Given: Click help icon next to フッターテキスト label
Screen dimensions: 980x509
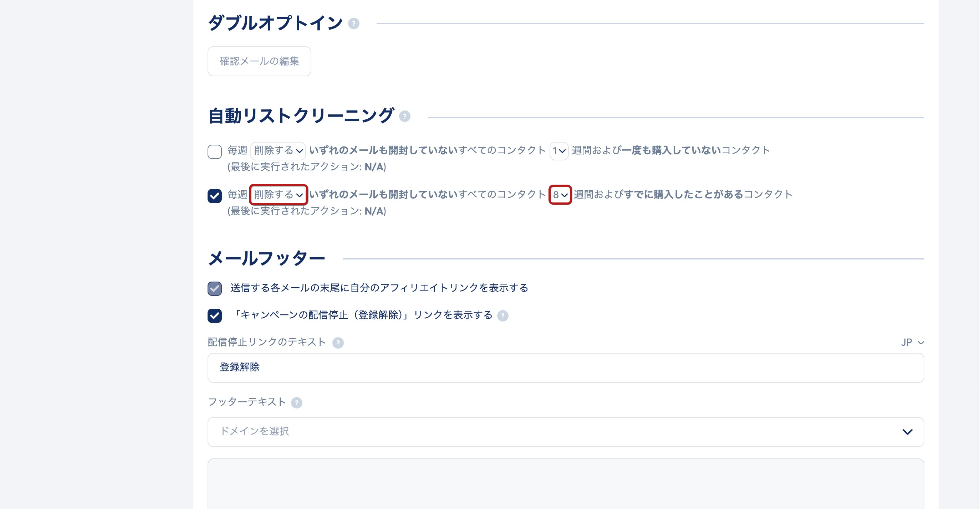Looking at the screenshot, I should (296, 402).
